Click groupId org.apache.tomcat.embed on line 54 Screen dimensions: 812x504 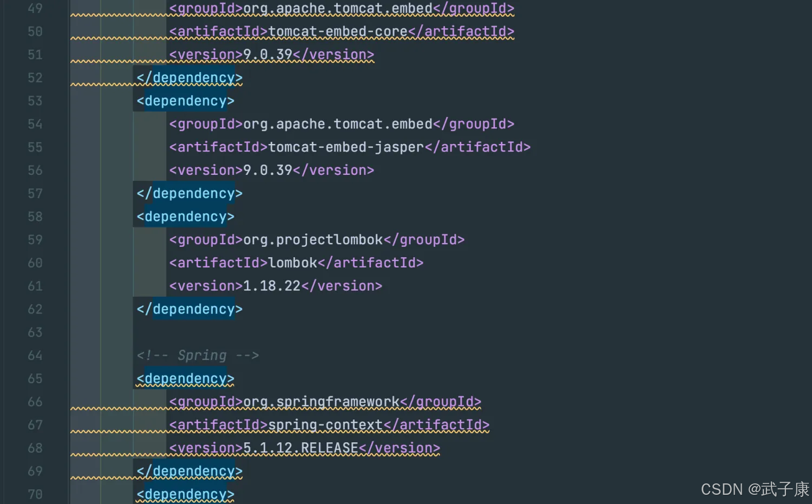point(342,124)
